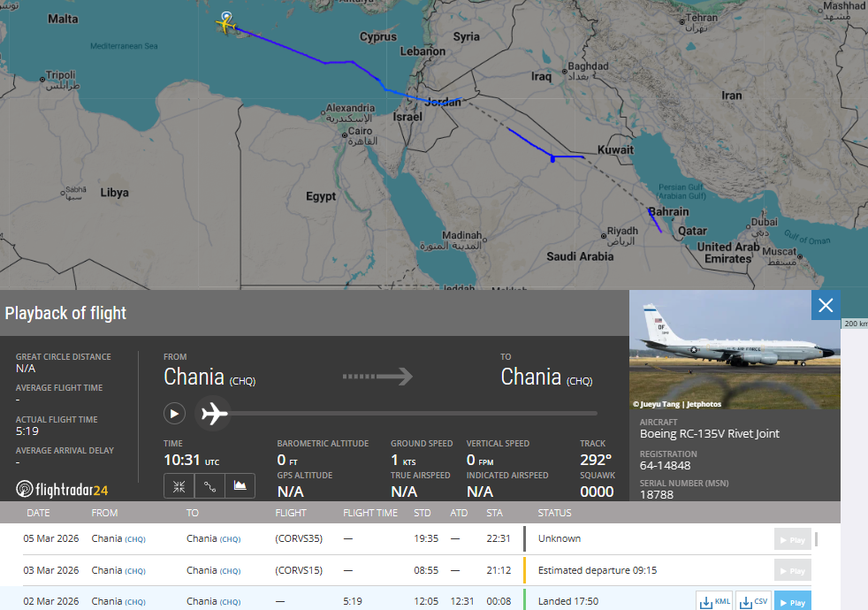Click the airplane marker on the playback slider
The height and width of the screenshot is (610, 868).
coord(212,413)
